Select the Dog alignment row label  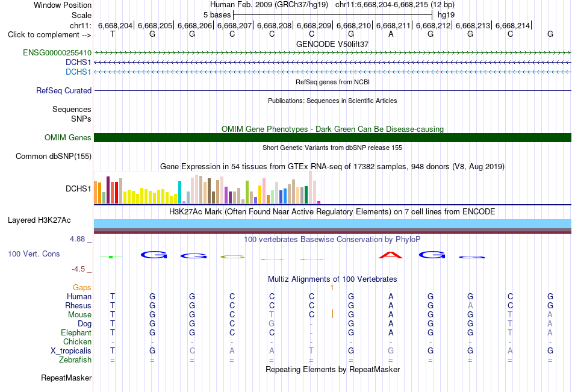(x=85, y=324)
